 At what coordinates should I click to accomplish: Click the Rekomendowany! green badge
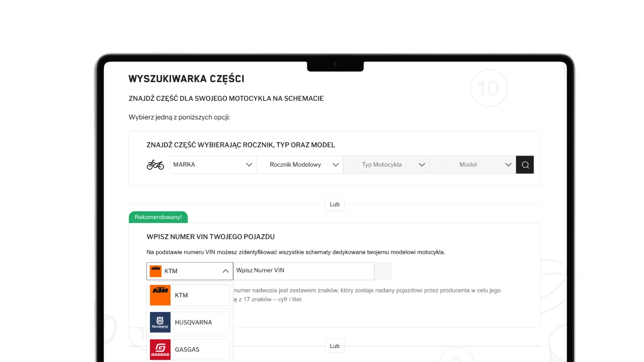coord(158,217)
